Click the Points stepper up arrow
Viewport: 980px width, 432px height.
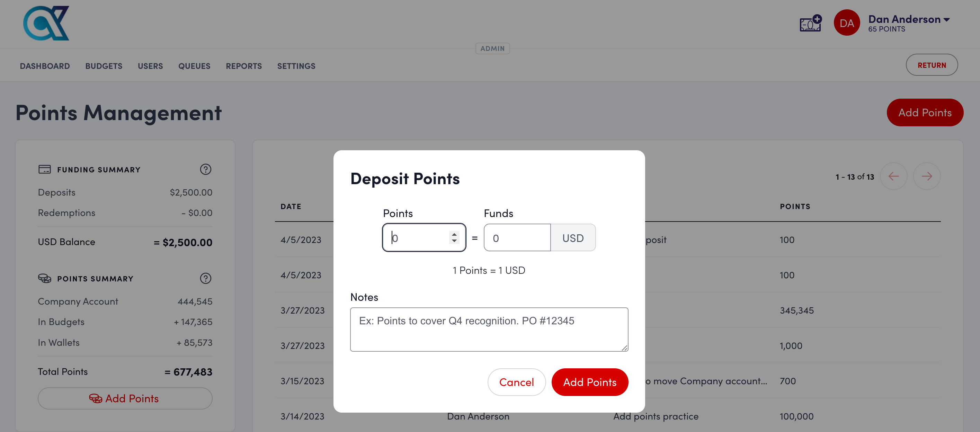pos(454,234)
